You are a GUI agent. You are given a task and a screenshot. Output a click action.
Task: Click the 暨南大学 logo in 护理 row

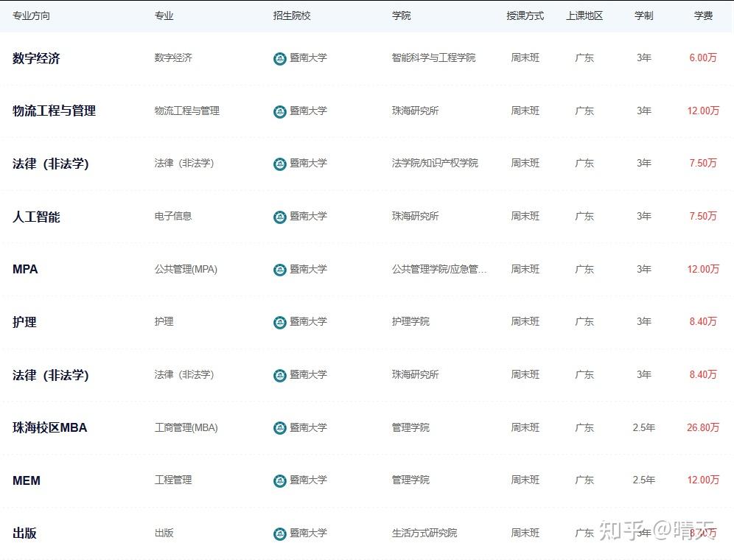(279, 322)
